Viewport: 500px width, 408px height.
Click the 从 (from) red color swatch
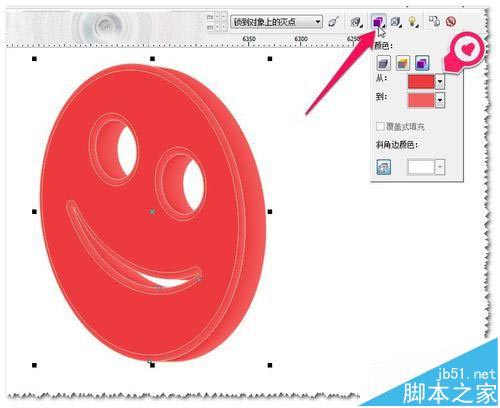(x=421, y=81)
